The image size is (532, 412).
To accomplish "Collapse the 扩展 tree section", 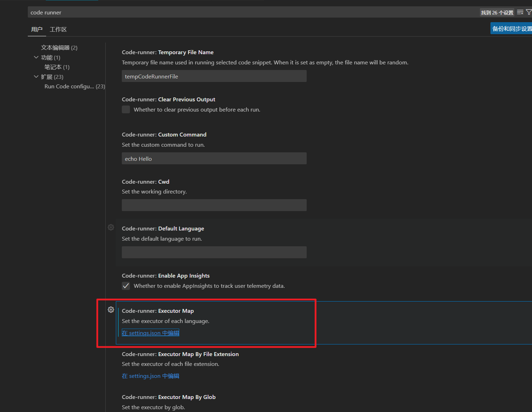I will (x=36, y=76).
